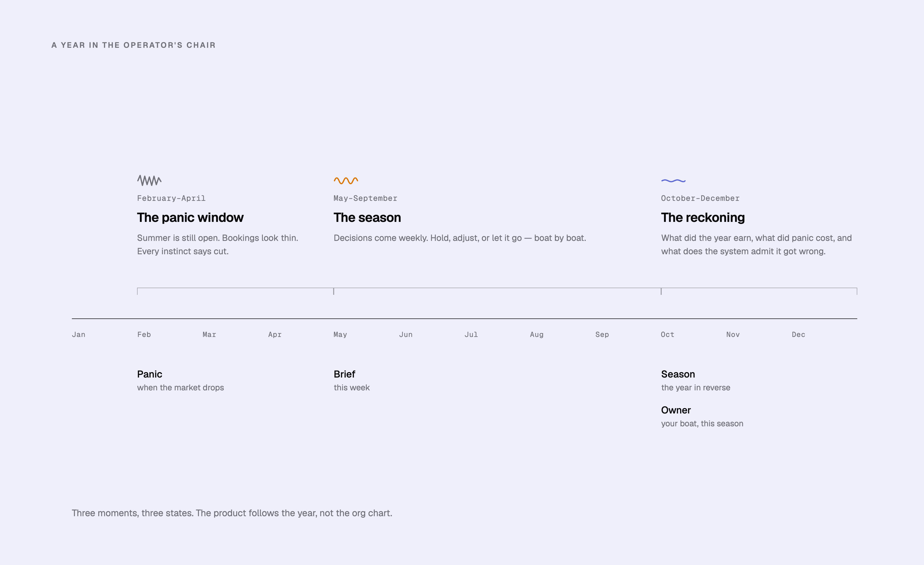Select the May marker on timeline
This screenshot has height=565, width=924.
340,334
